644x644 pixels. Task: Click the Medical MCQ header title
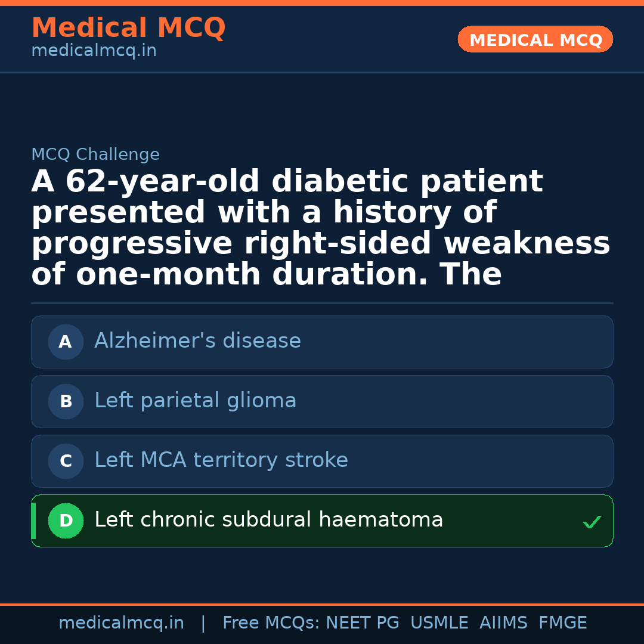tap(128, 28)
